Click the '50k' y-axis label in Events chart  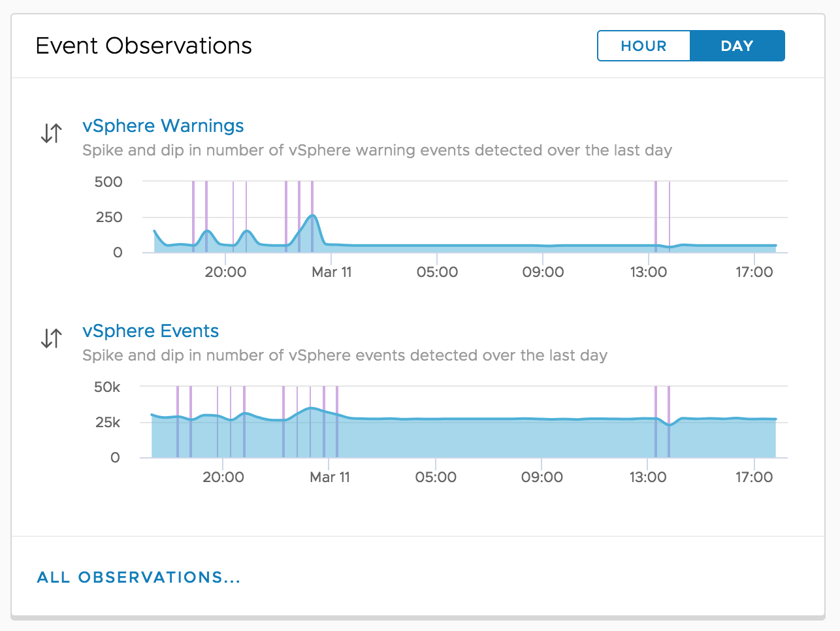point(107,387)
